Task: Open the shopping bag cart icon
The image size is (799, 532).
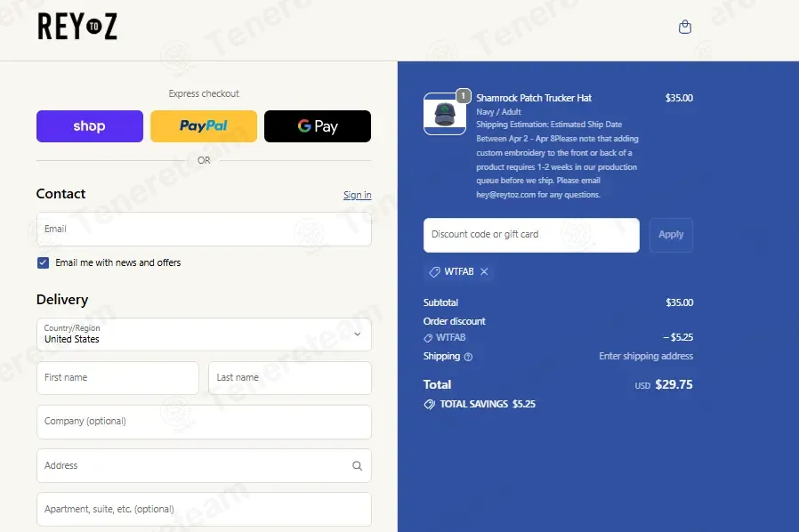Action: pyautogui.click(x=685, y=27)
